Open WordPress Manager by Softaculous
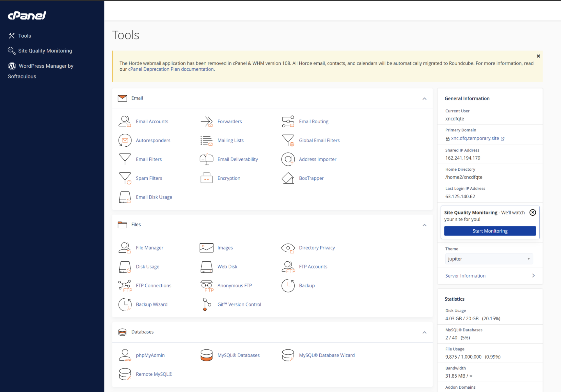Screen dimensions: 561x392 click(x=41, y=71)
